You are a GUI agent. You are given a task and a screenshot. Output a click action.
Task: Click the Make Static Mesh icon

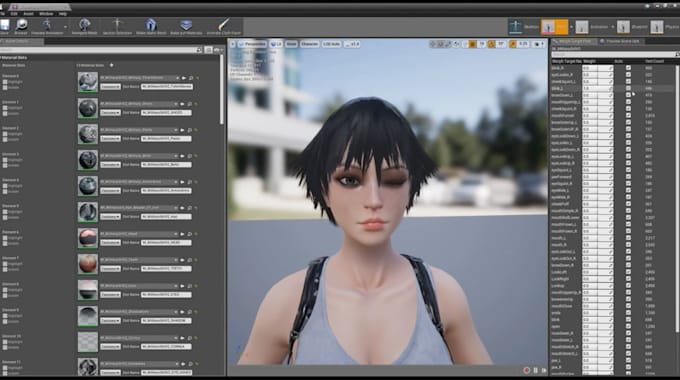pyautogui.click(x=150, y=26)
